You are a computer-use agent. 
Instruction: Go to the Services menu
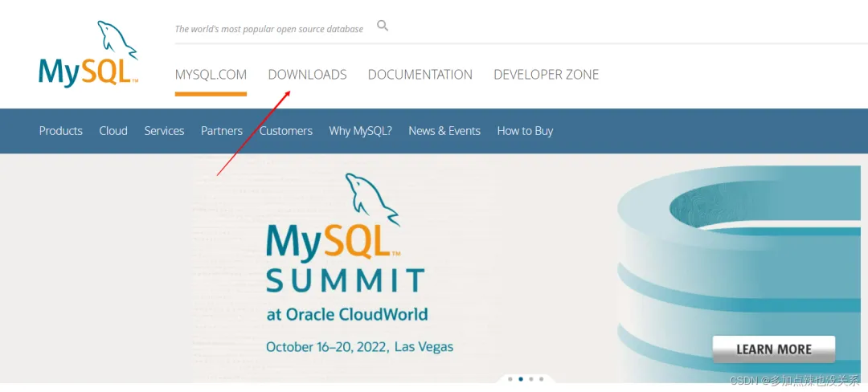165,131
